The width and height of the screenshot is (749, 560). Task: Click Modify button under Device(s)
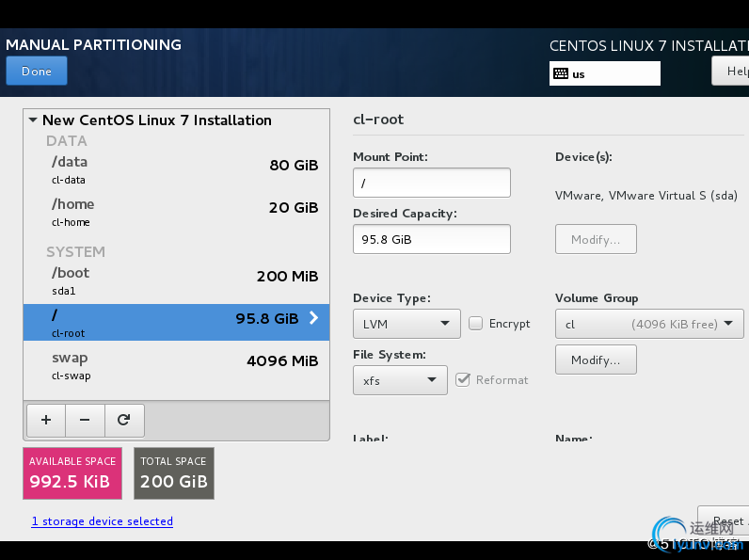pyautogui.click(x=596, y=239)
